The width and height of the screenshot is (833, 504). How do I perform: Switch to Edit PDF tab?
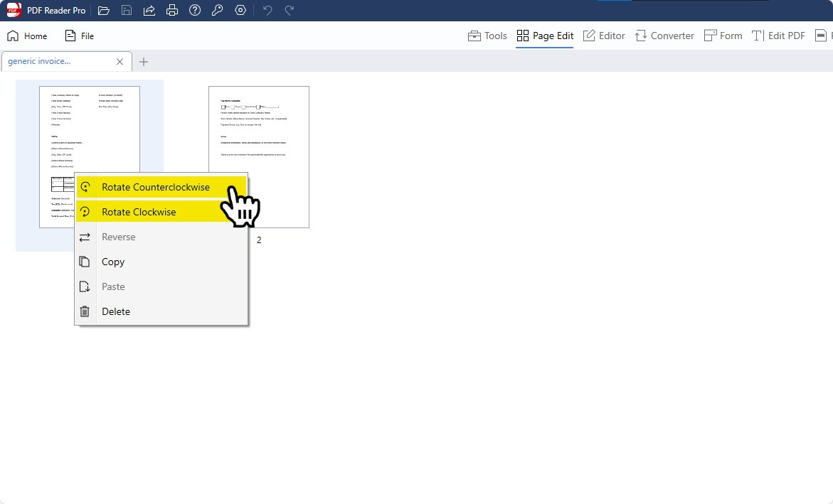click(778, 36)
